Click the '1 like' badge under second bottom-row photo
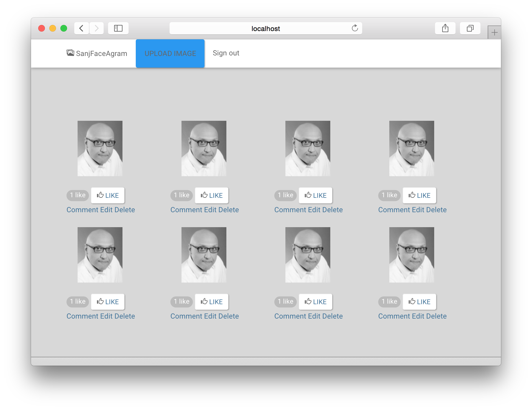 (x=181, y=301)
